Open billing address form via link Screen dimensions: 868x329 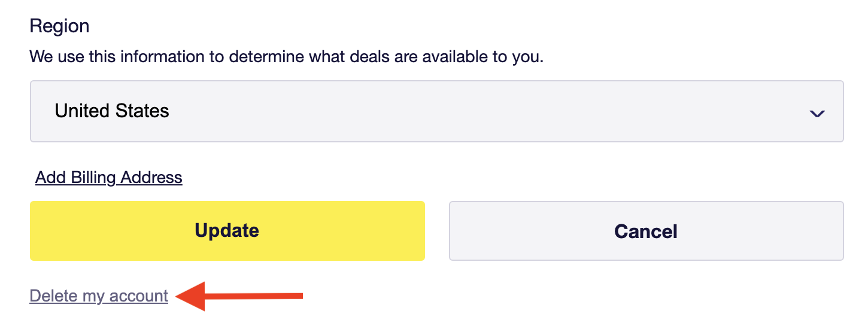tap(109, 178)
